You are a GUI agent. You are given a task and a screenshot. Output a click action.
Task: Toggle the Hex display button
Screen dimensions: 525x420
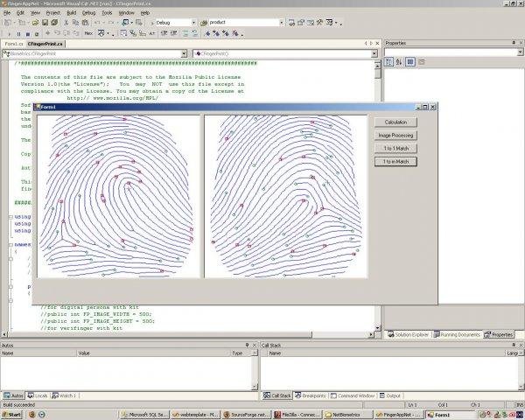point(88,33)
